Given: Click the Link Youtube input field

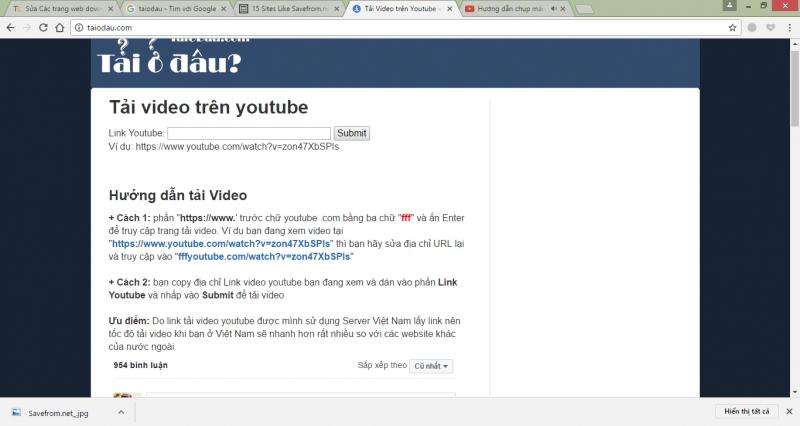Looking at the screenshot, I should pyautogui.click(x=249, y=133).
